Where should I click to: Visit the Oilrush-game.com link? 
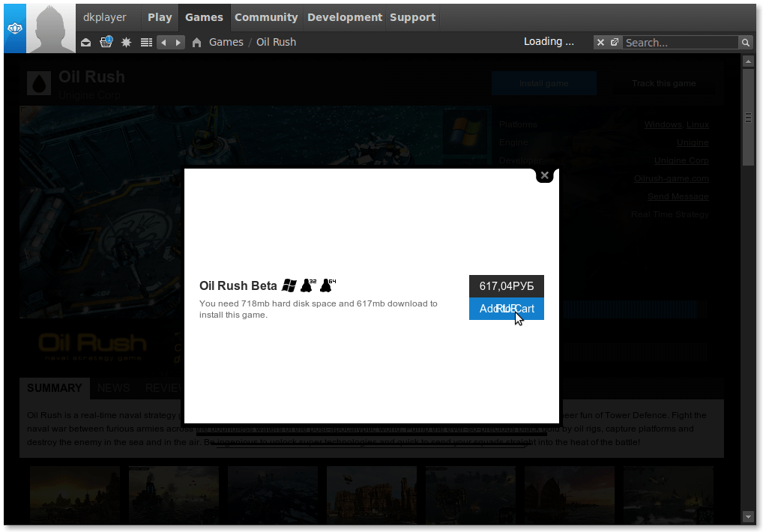(x=671, y=178)
